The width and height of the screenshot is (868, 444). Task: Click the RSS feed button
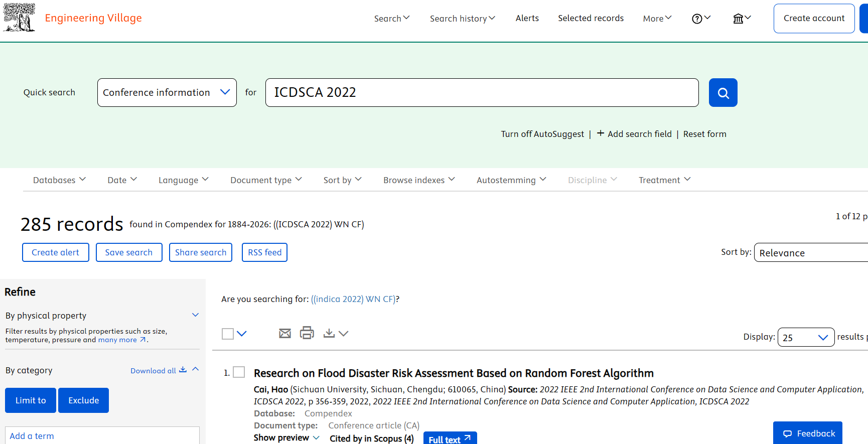click(x=264, y=252)
